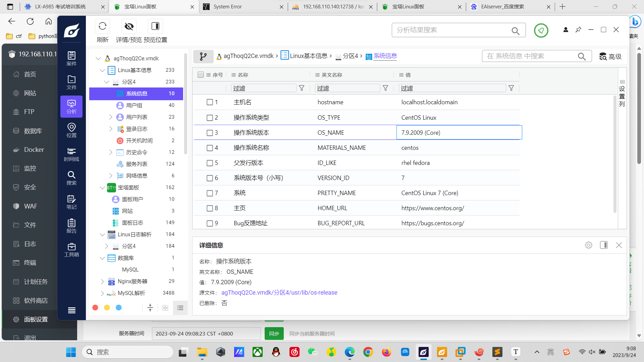Check the checkbox for row 主机名
The image size is (644, 362).
[x=210, y=102]
